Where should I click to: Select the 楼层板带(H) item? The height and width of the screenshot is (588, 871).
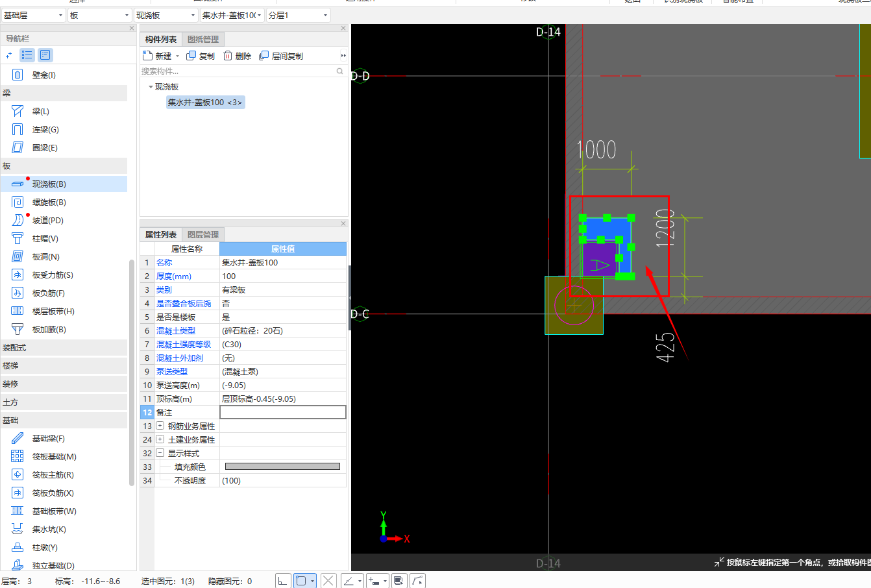coord(64,312)
